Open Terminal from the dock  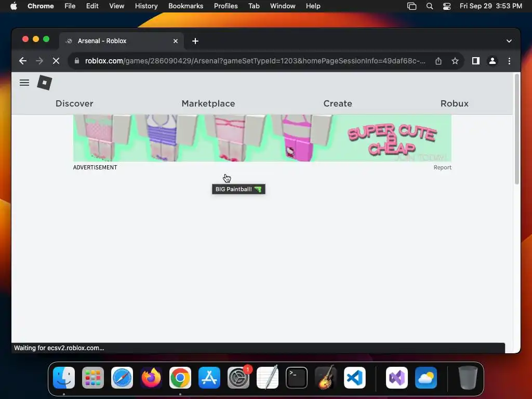coord(297,378)
